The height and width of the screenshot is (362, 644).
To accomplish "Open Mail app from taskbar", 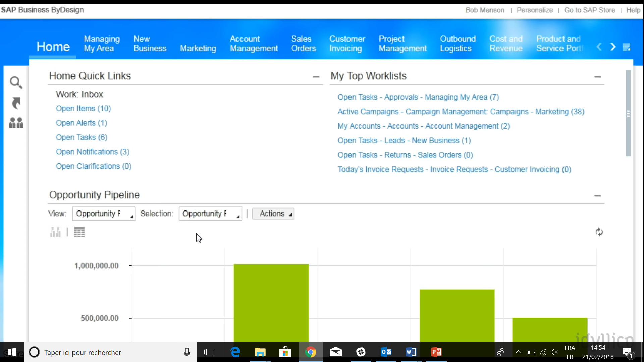I will pyautogui.click(x=335, y=352).
